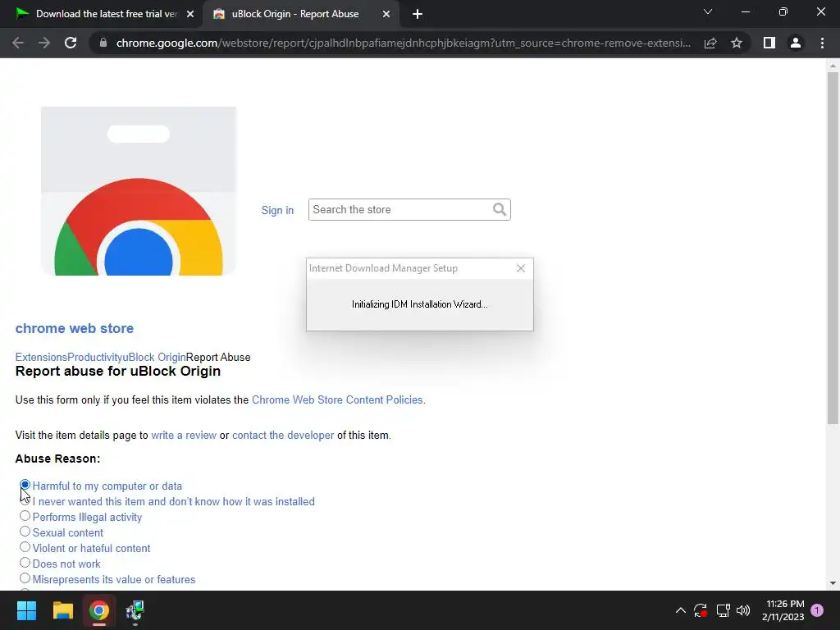Show hidden system tray icons
Screen dimensions: 840x630
(680, 610)
